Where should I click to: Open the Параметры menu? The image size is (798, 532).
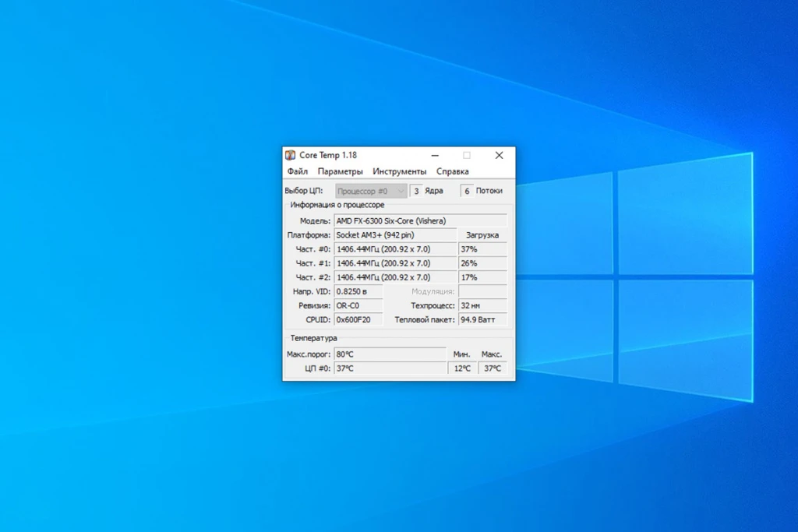[340, 171]
